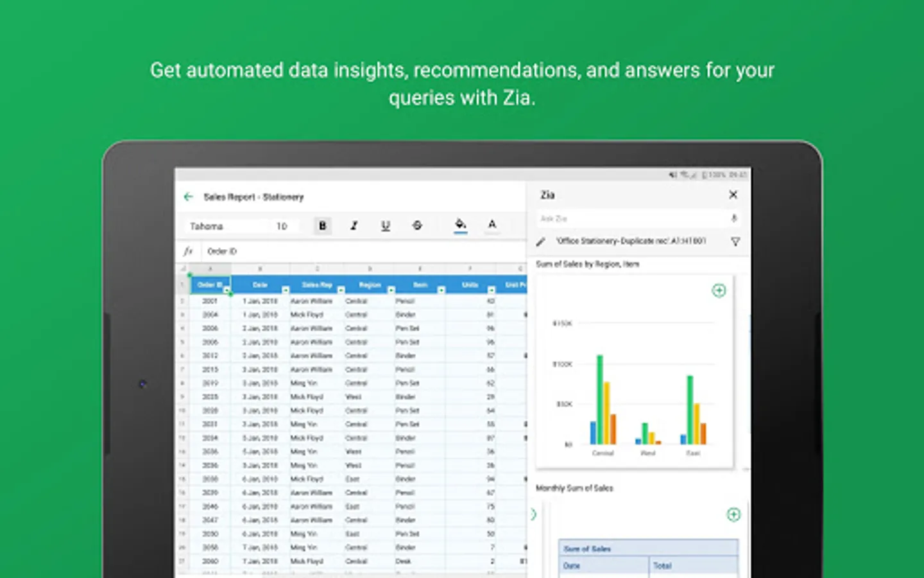
Task: Open the Sales Rep column filter dropdown
Action: click(x=341, y=290)
